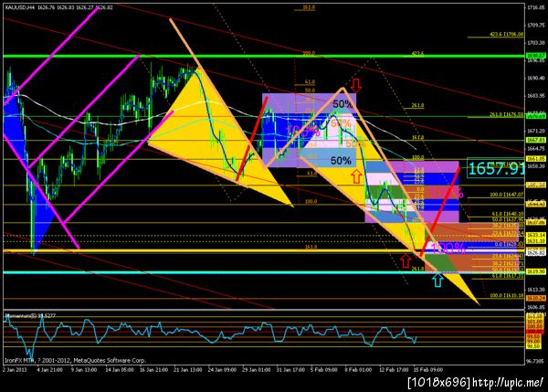Click the white 1626.82 current price tag

click(536, 252)
